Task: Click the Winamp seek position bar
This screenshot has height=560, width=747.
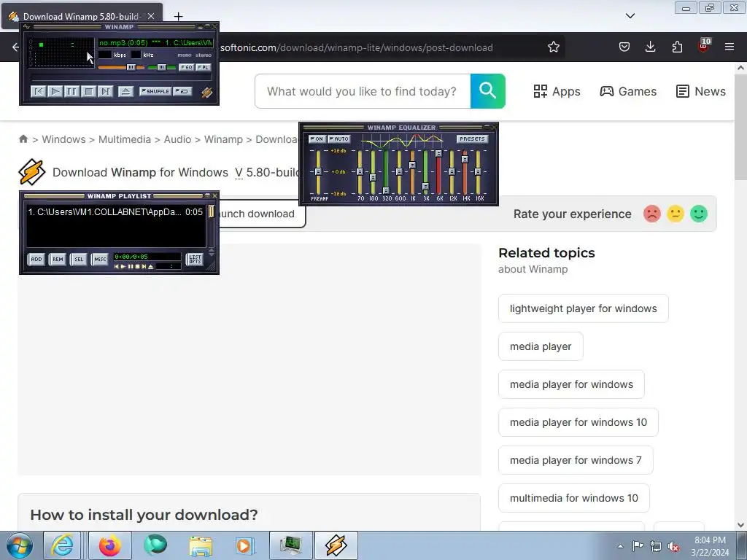Action: pyautogui.click(x=120, y=77)
